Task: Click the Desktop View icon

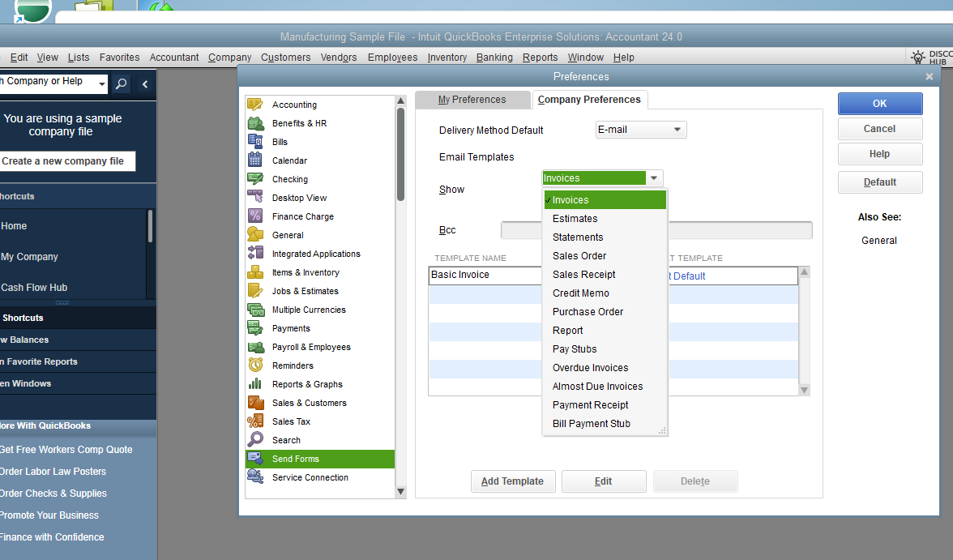Action: [255, 198]
